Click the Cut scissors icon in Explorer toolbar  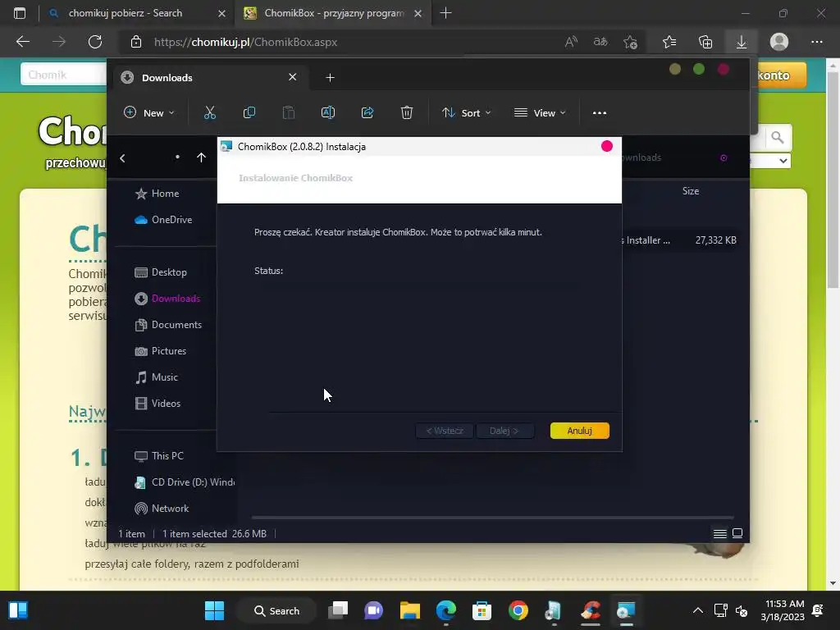coord(209,112)
